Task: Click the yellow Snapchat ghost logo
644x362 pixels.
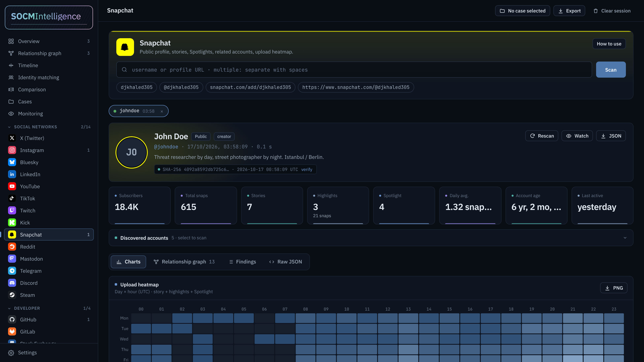Action: click(125, 47)
